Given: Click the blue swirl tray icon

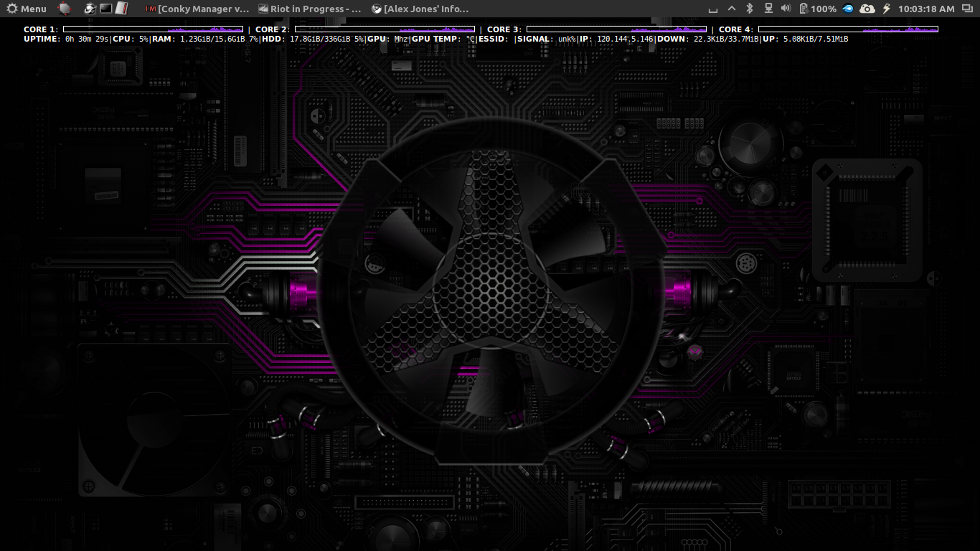Looking at the screenshot, I should pyautogui.click(x=848, y=9).
